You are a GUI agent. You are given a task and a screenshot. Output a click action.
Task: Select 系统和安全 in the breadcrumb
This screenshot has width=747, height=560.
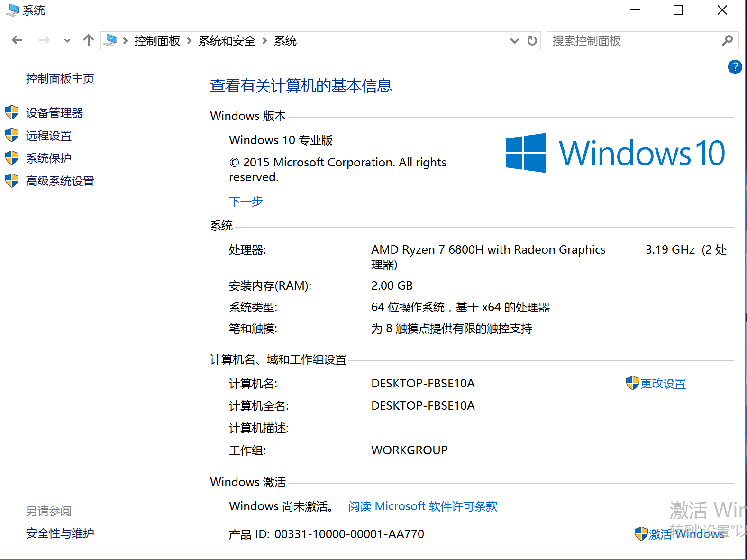pyautogui.click(x=227, y=41)
